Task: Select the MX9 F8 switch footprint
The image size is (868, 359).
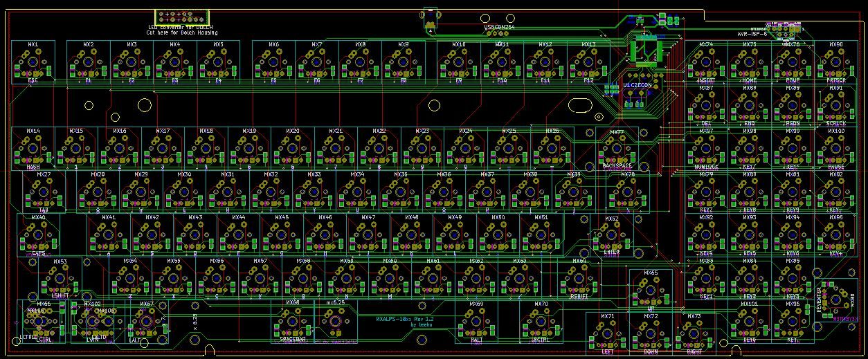Action: click(x=404, y=62)
